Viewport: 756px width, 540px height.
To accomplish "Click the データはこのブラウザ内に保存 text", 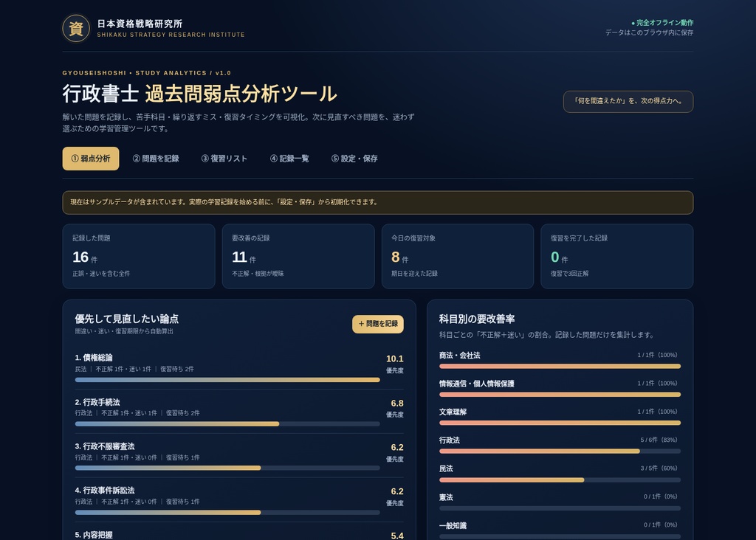I will (650, 32).
